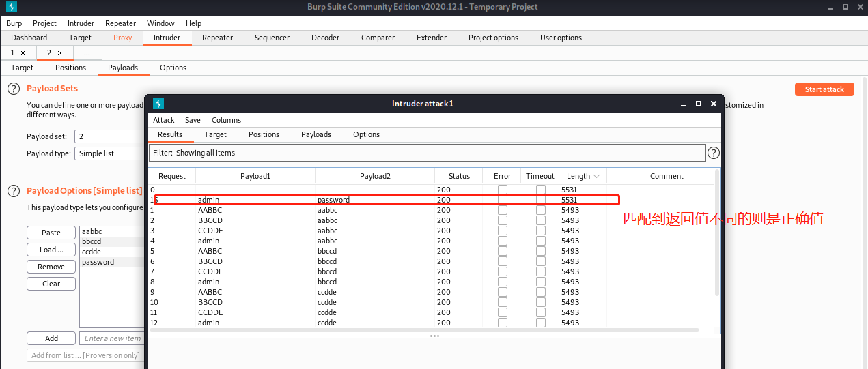
Task: Click the Enter a new item field
Action: [113, 338]
